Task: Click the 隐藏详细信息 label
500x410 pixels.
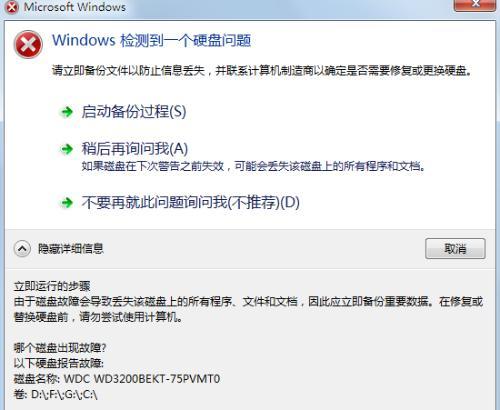Action: (x=71, y=249)
